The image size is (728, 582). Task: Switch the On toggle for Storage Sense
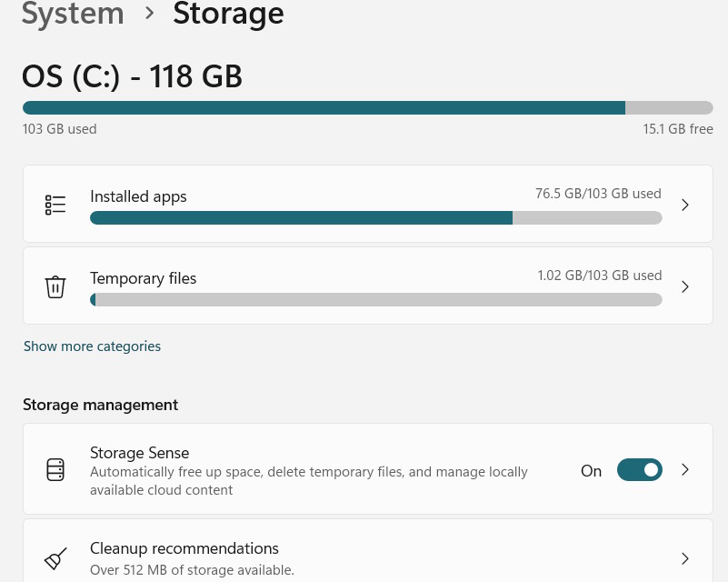click(x=639, y=469)
